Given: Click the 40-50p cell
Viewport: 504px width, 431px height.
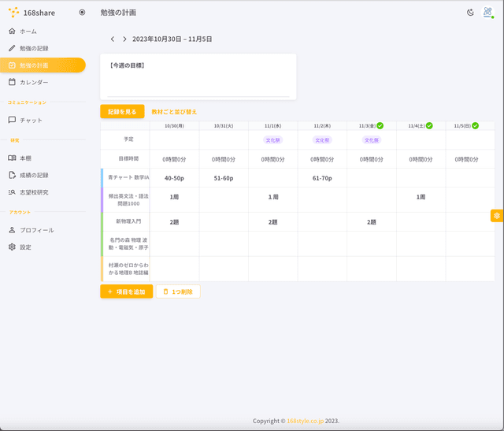Looking at the screenshot, I should [x=174, y=178].
